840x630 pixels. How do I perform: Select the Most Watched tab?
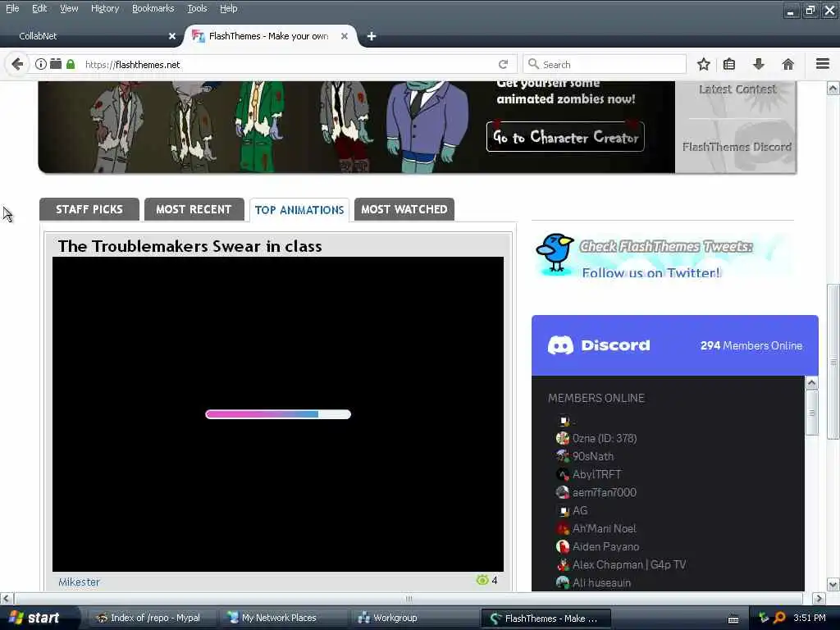pyautogui.click(x=404, y=209)
